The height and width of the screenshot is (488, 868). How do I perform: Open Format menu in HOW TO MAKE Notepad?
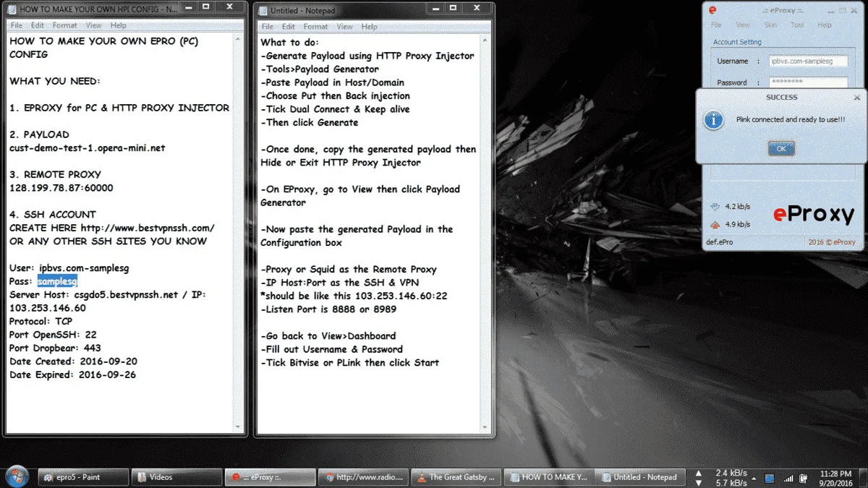[x=64, y=25]
